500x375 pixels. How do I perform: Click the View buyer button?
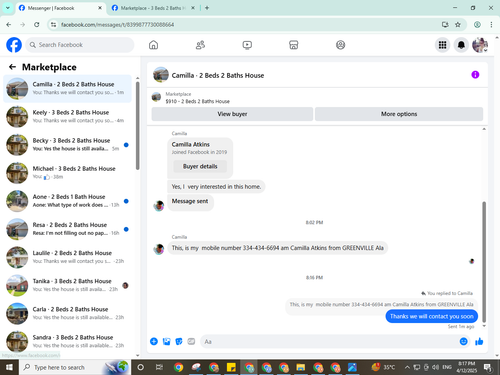tap(232, 114)
